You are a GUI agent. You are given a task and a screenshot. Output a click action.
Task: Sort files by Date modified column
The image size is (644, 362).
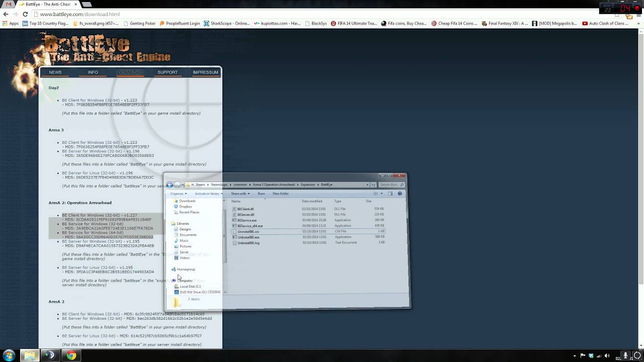[x=312, y=201]
